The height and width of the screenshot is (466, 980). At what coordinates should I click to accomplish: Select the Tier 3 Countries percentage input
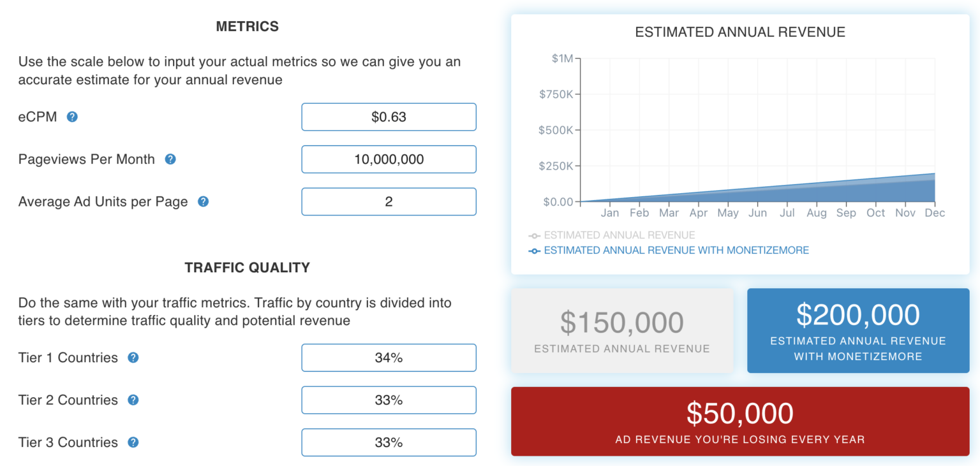click(389, 442)
